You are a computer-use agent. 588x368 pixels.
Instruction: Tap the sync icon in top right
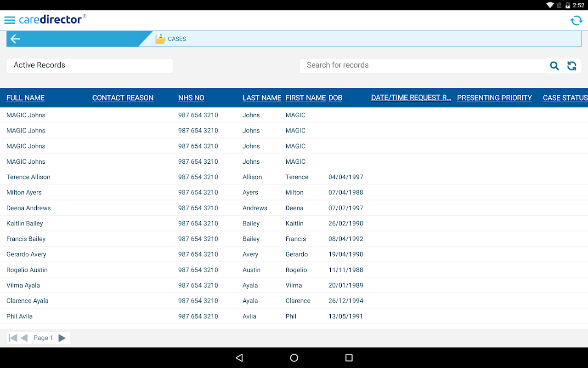coord(576,21)
